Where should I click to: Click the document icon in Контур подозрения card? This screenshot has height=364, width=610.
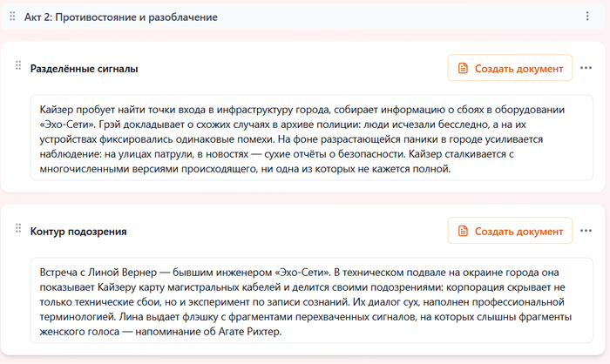coord(463,231)
